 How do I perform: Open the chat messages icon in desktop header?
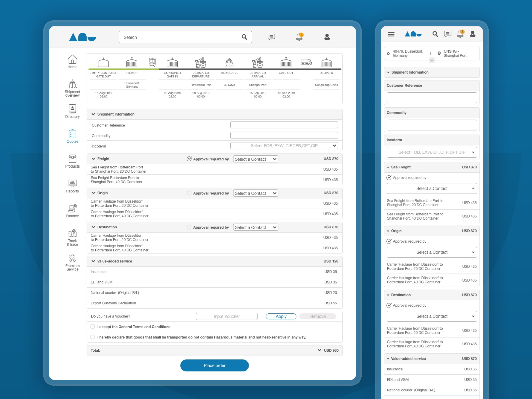271,37
